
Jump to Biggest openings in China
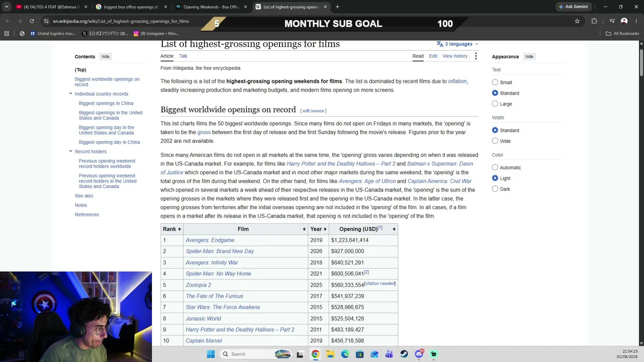click(x=106, y=103)
